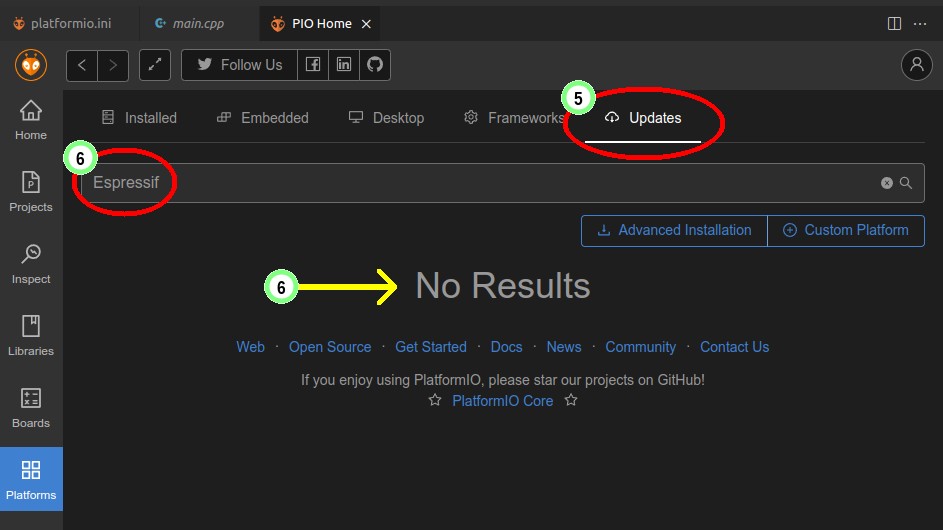Open Projects in the sidebar
Screen dimensions: 943x530
[x=31, y=191]
